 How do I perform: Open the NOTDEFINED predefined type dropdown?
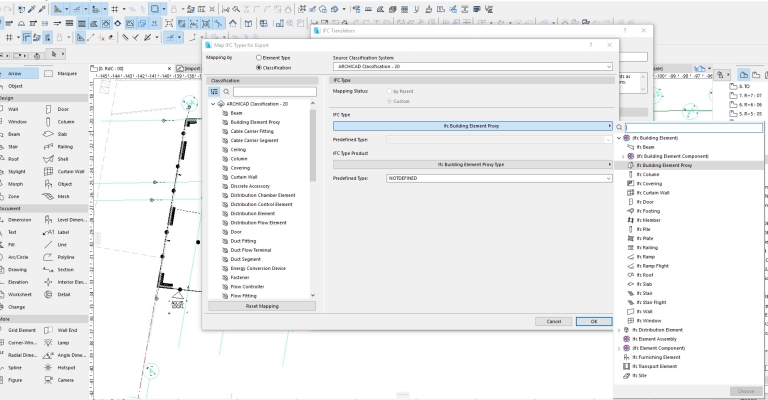click(499, 178)
